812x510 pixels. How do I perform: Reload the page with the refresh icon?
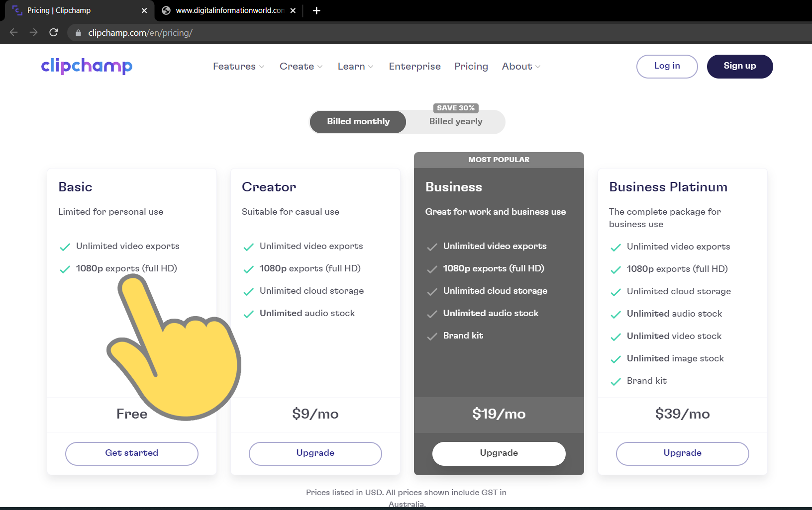(54, 32)
